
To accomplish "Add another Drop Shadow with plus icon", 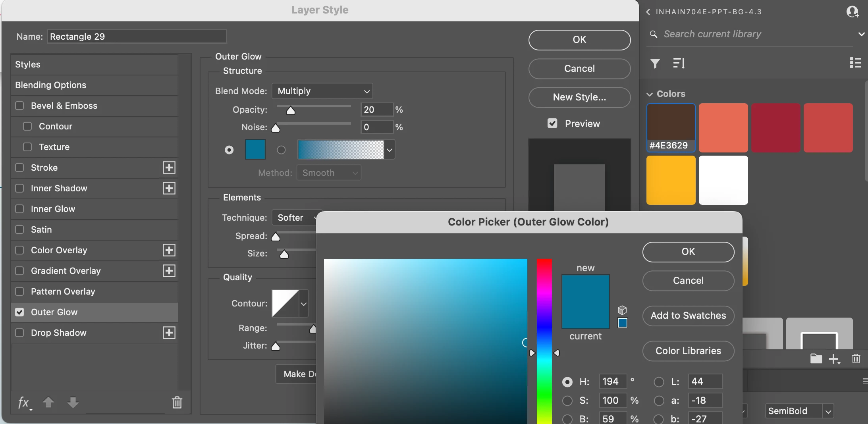I will coord(169,333).
